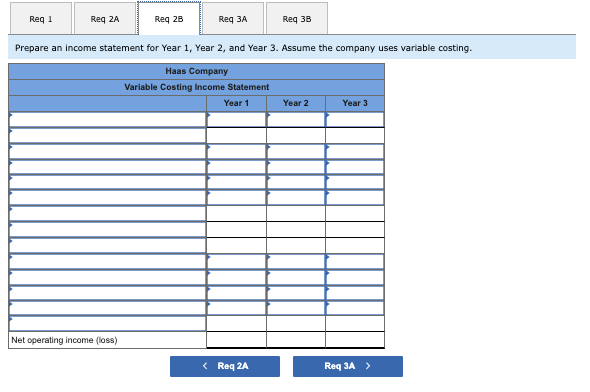Viewport: 590px width, 392px height.
Task: Click Year 2 Net operating income cell
Action: coord(296,340)
